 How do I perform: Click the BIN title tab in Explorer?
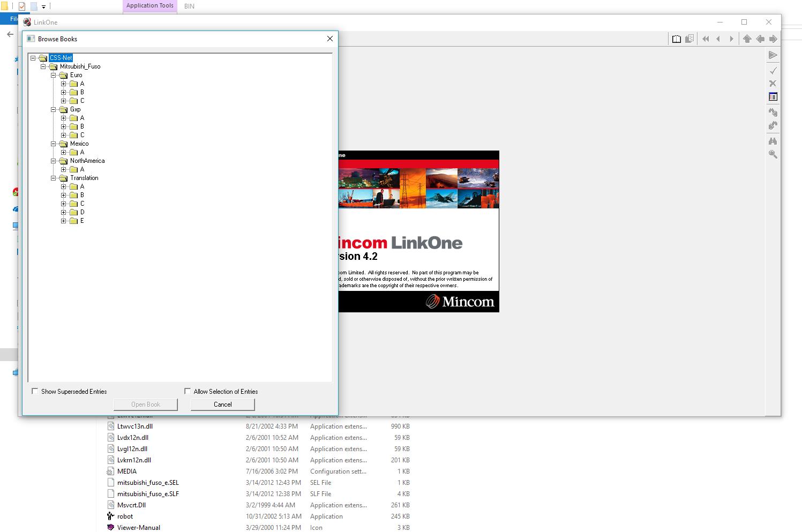[x=189, y=6]
